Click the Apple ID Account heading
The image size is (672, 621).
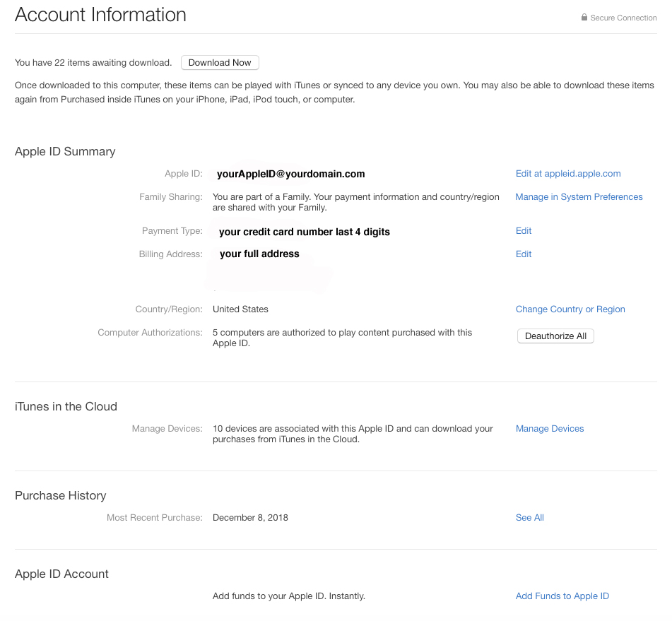point(61,574)
